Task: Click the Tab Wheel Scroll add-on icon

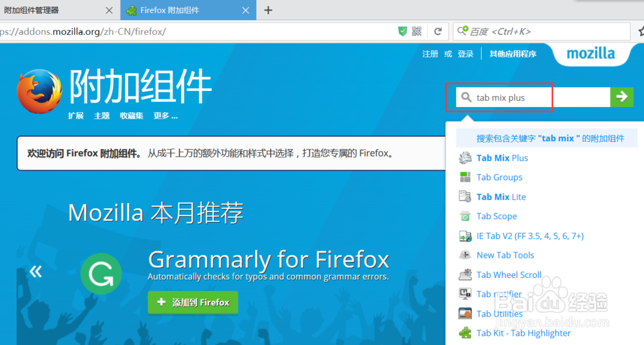Action: (x=466, y=274)
